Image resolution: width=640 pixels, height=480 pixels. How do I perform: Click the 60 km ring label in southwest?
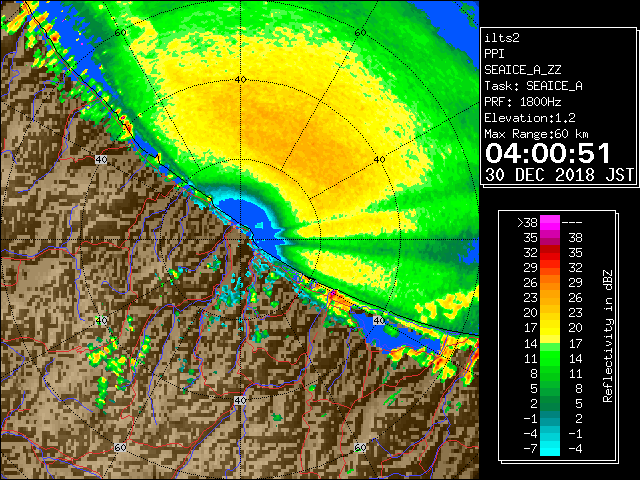(x=120, y=447)
